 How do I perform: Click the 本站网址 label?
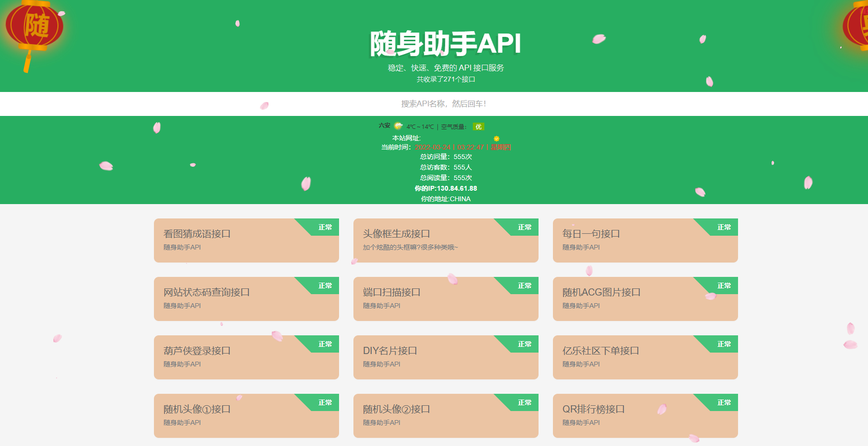tap(406, 138)
